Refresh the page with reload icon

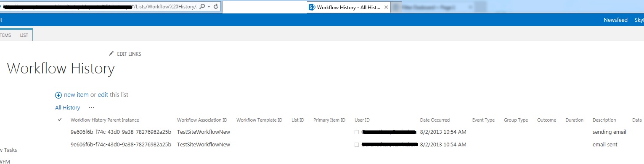[216, 7]
